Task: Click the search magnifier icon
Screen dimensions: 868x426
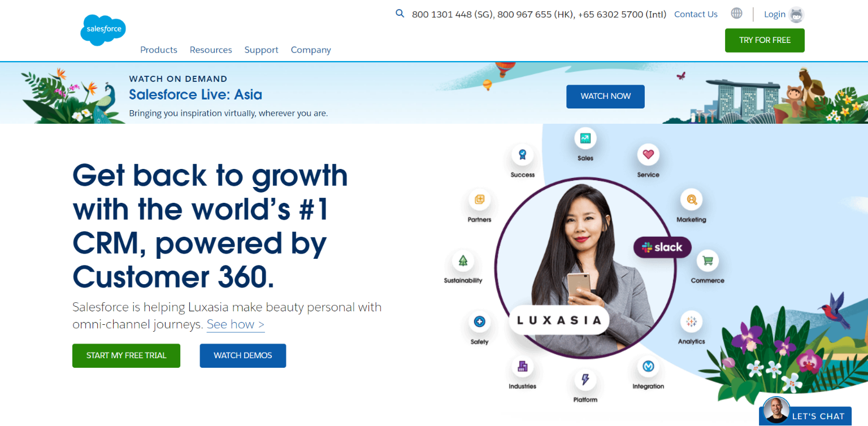Action: 400,14
